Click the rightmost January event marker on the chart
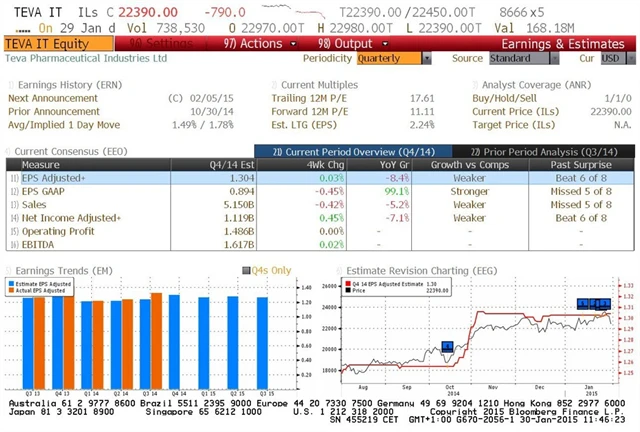 coord(604,302)
